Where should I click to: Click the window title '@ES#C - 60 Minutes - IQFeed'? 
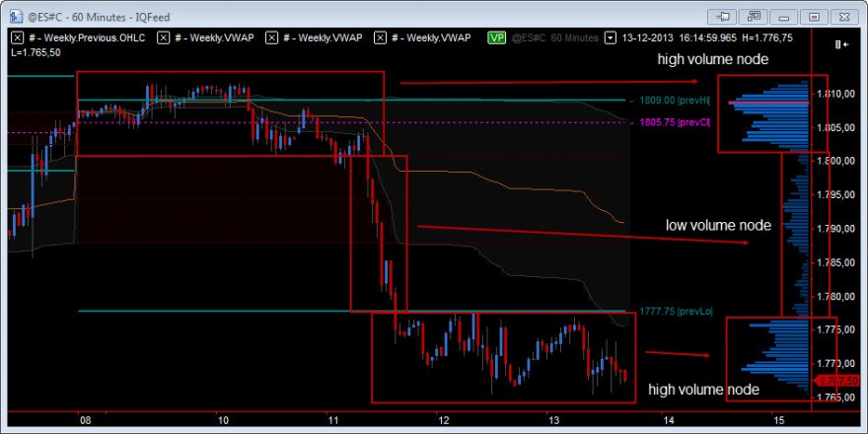pos(98,17)
